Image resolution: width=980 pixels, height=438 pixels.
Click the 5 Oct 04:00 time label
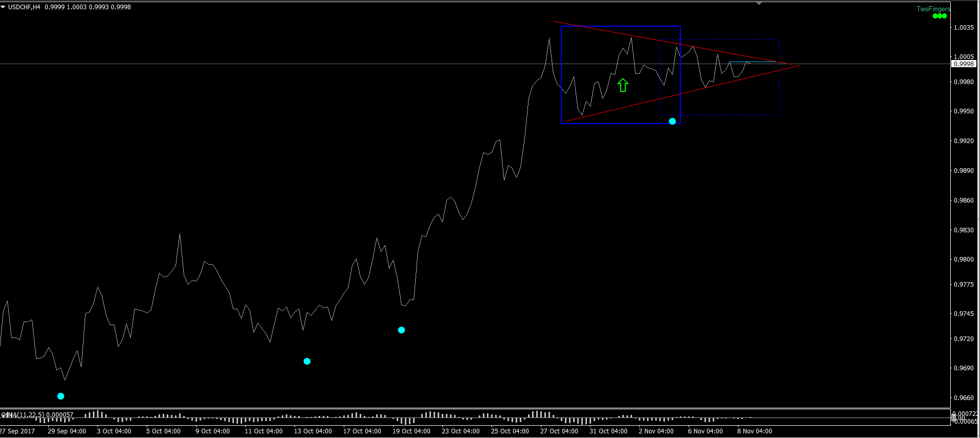click(163, 431)
